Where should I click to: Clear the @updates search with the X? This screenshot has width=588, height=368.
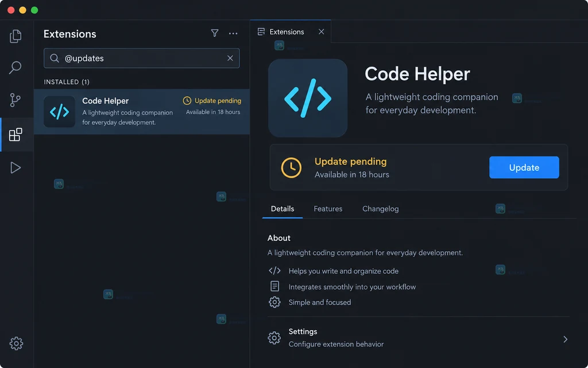pyautogui.click(x=230, y=58)
